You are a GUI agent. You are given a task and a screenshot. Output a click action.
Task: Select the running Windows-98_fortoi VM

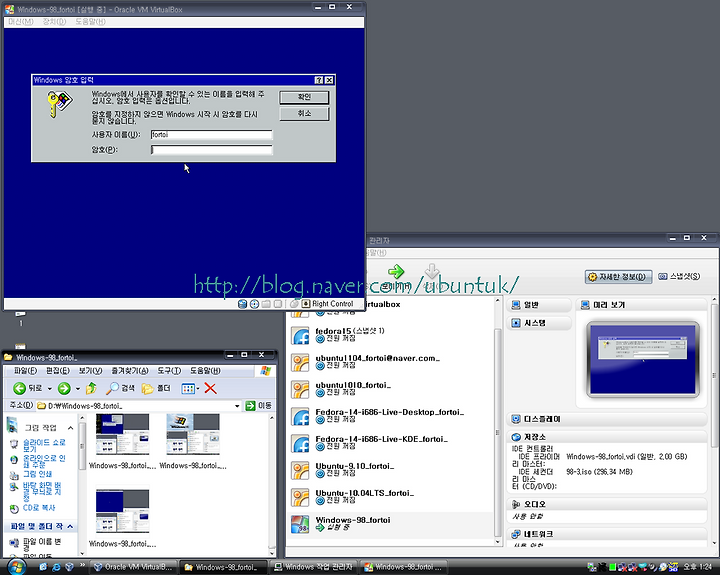[x=390, y=524]
